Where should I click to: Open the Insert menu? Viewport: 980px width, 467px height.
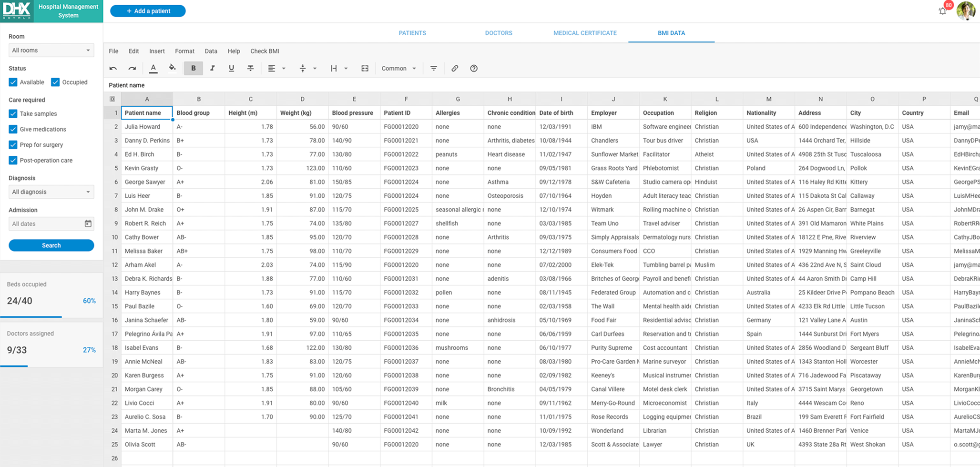pos(157,51)
